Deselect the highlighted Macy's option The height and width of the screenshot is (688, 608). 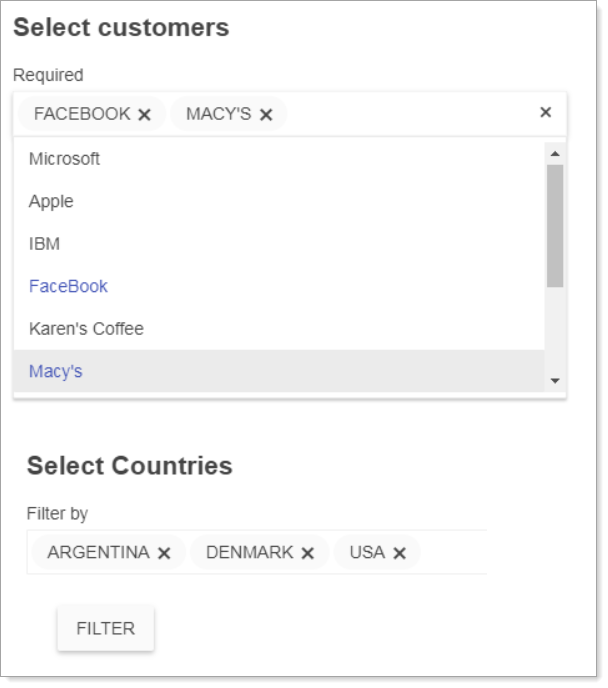(x=279, y=371)
